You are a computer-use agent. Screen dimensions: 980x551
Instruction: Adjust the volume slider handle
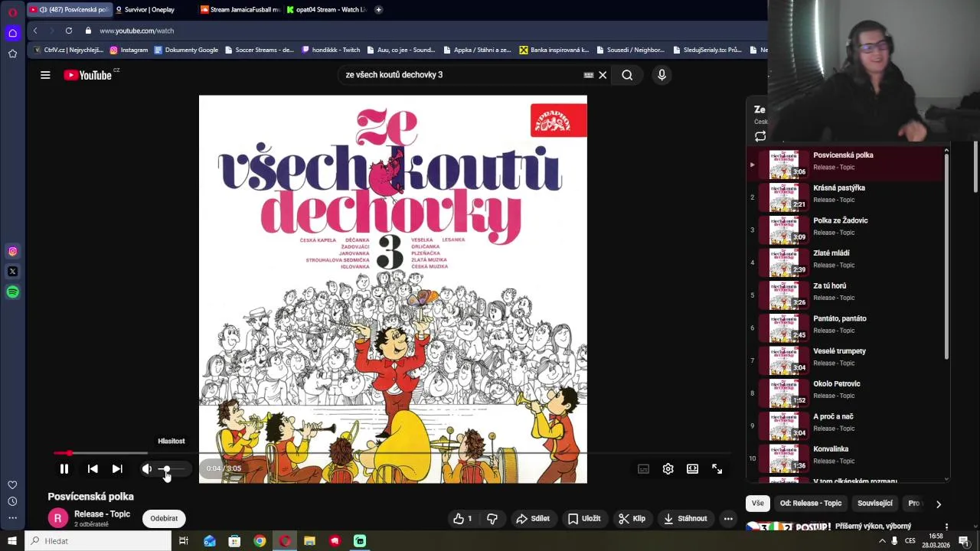pos(165,468)
